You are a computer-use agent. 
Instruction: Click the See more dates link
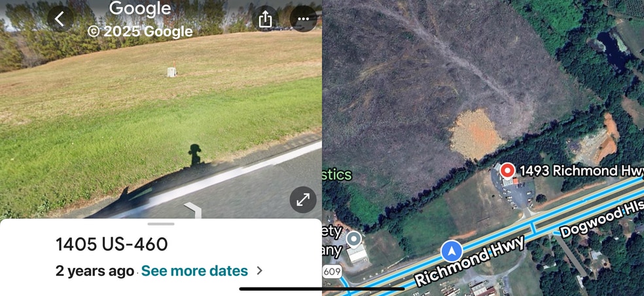(x=194, y=271)
